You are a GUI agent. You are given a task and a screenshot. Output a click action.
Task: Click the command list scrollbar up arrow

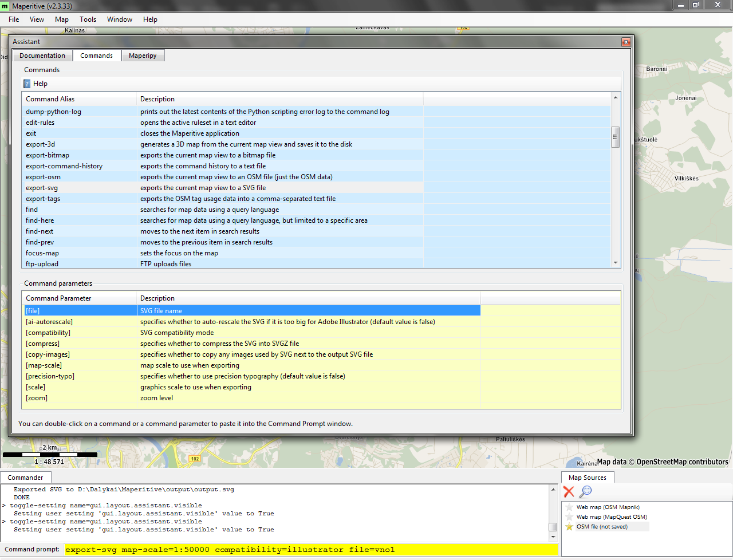tap(616, 97)
